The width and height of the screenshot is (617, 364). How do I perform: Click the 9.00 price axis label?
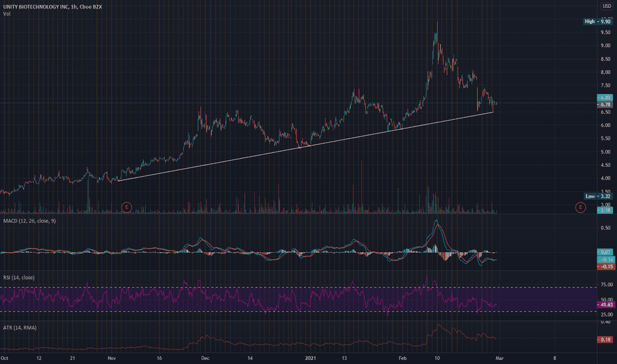[605, 46]
